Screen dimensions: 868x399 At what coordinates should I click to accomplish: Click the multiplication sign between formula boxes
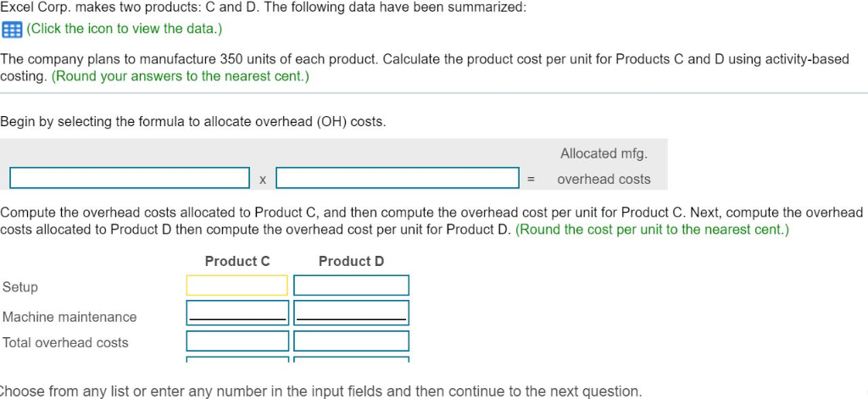263,180
